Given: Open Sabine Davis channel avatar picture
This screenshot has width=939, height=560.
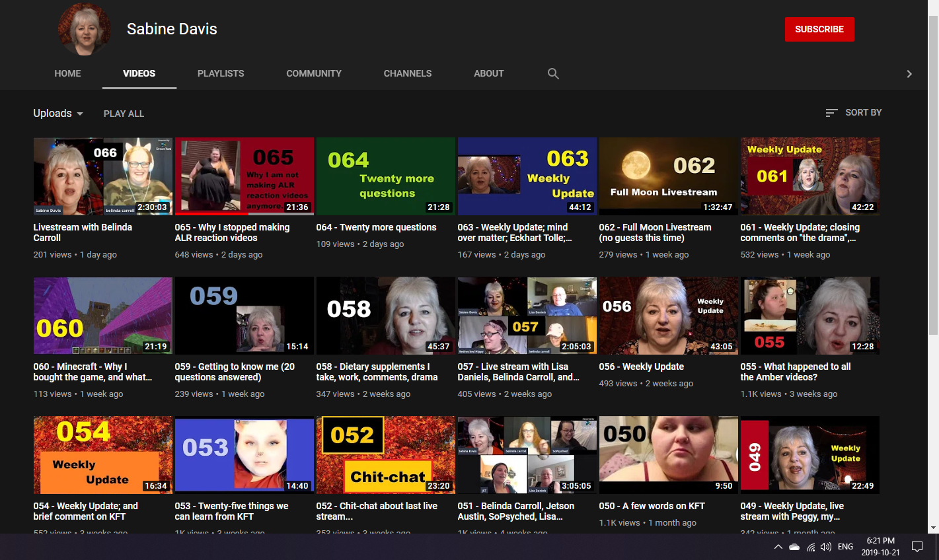Looking at the screenshot, I should point(84,29).
